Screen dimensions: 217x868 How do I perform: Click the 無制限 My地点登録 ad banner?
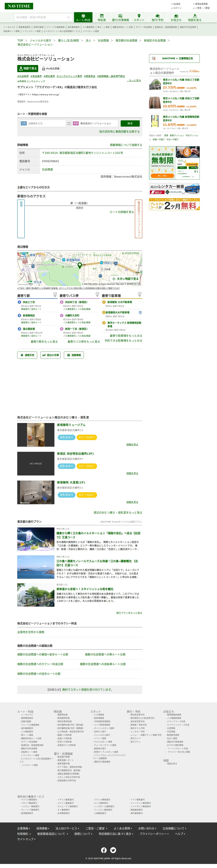coord(174,163)
